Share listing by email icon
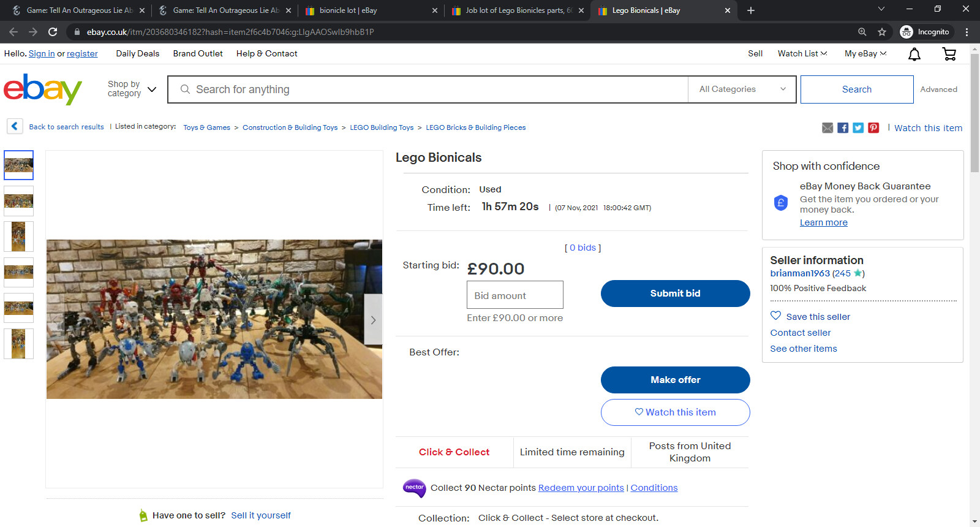This screenshot has height=527, width=980. click(x=827, y=127)
